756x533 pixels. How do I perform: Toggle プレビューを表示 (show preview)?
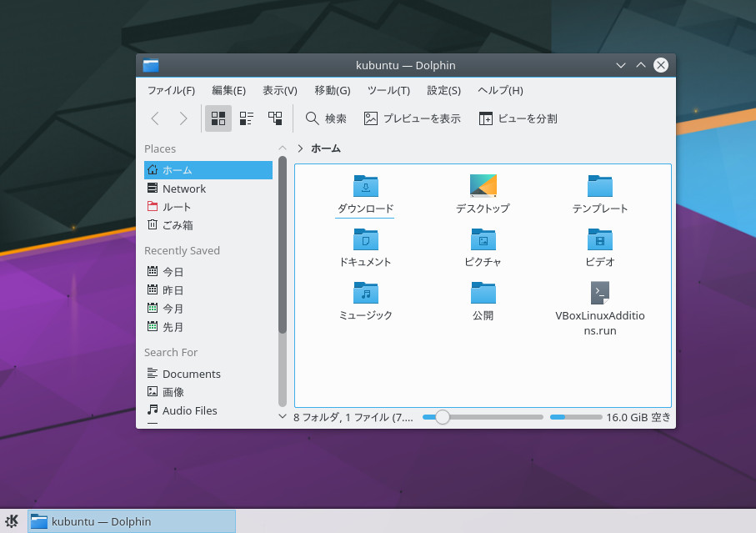coord(413,118)
